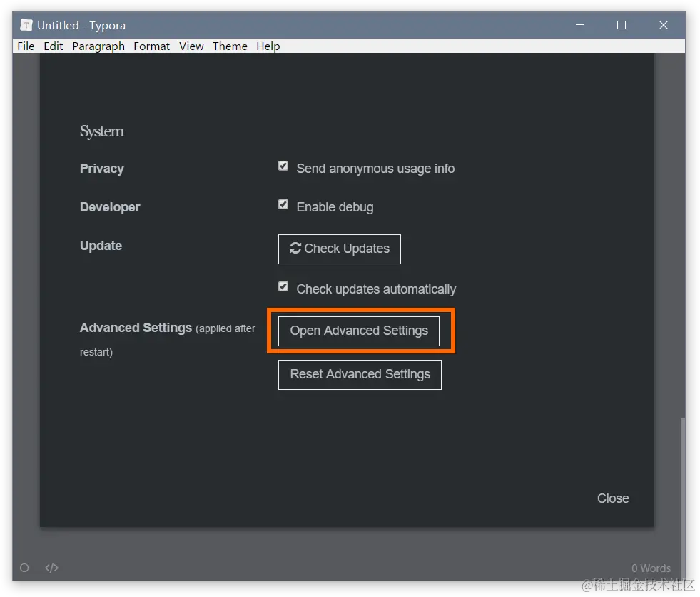Viewport: 700px width, 597px height.
Task: Click the Advanced Settings label
Action: point(136,328)
